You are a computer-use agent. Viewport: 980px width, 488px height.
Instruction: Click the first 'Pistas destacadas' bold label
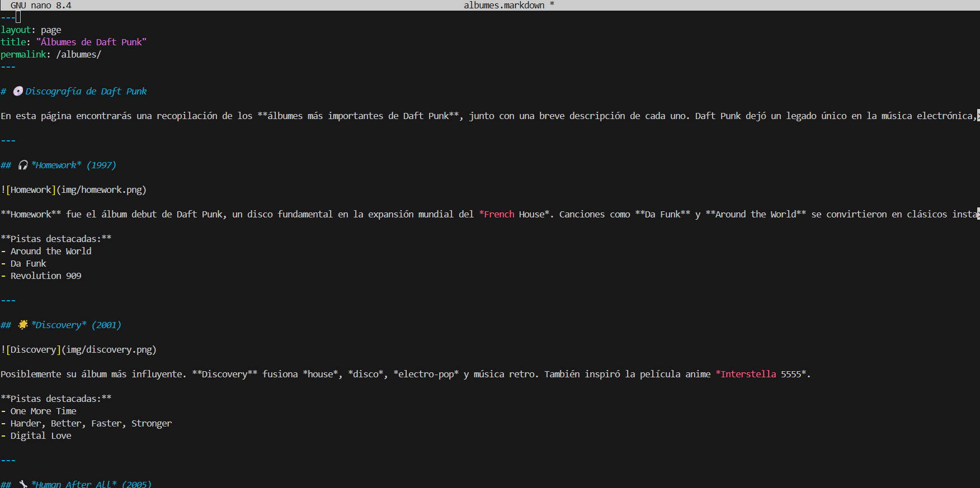point(56,239)
